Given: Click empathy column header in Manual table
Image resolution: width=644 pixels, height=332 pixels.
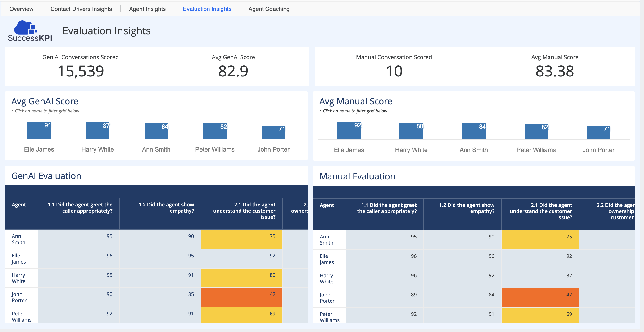Looking at the screenshot, I should (x=467, y=208).
